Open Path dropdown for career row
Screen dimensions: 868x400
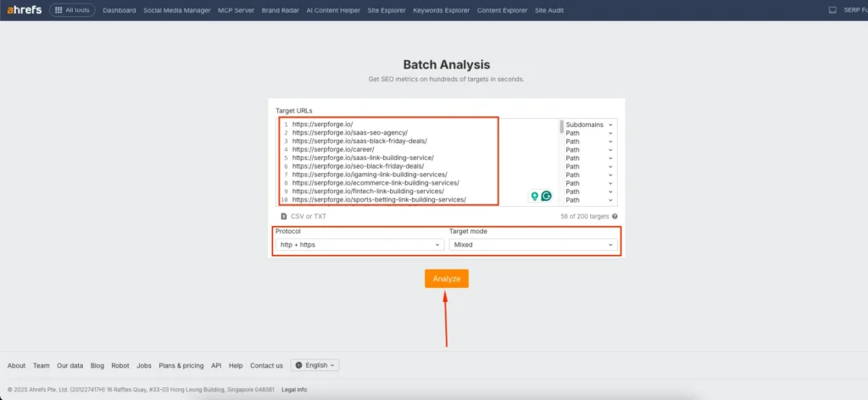(589, 149)
